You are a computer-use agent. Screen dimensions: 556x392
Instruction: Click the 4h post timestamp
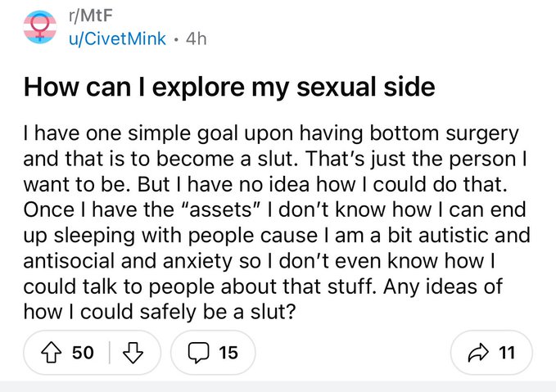point(196,38)
